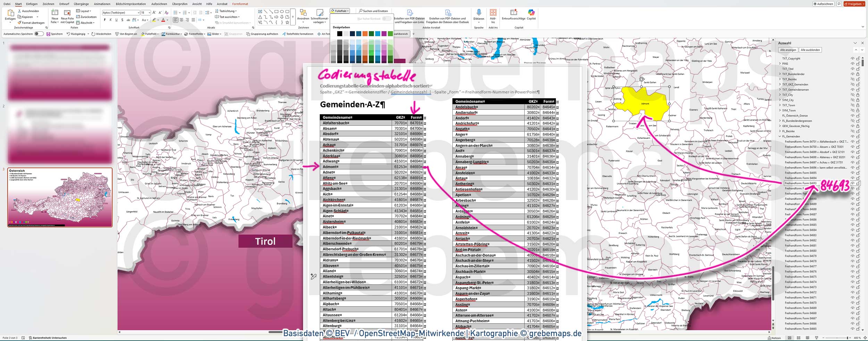Image resolution: width=868 pixels, height=341 pixels.
Task: Click the Speichern save icon
Action: [x=48, y=34]
